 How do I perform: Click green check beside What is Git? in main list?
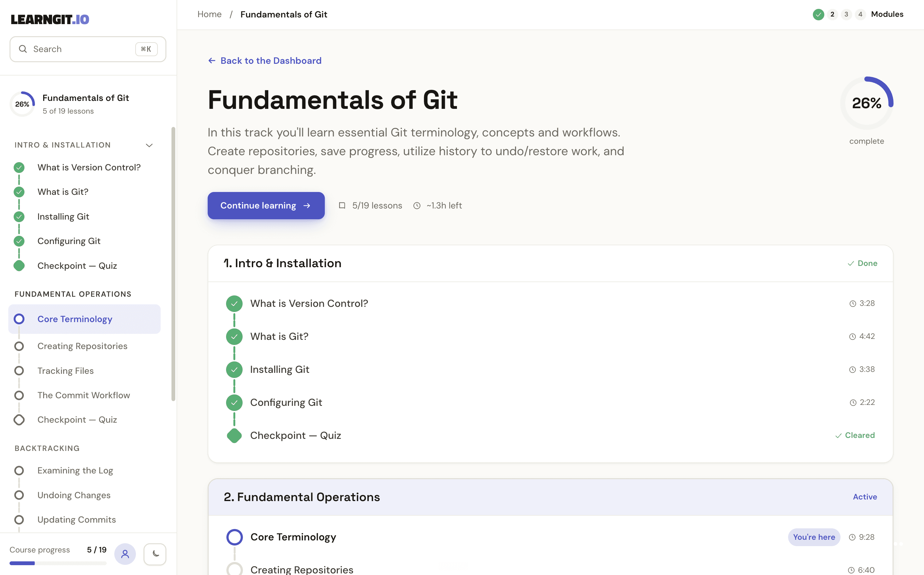pyautogui.click(x=234, y=337)
